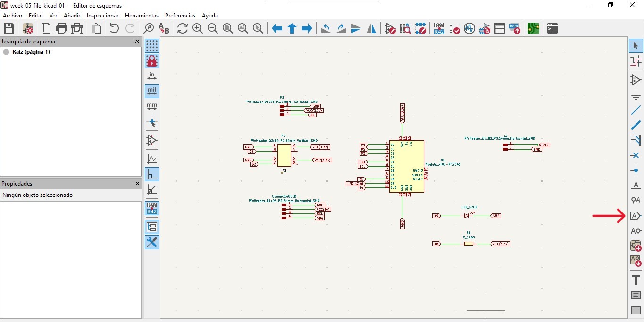
Task: Zoom in on the schematic
Action: pyautogui.click(x=198, y=28)
